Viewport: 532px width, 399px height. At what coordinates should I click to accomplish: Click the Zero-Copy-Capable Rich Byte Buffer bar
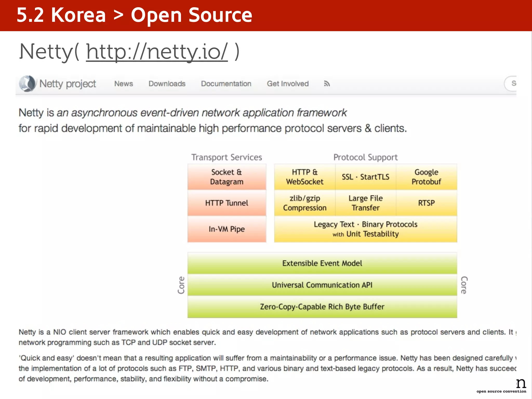pos(322,307)
